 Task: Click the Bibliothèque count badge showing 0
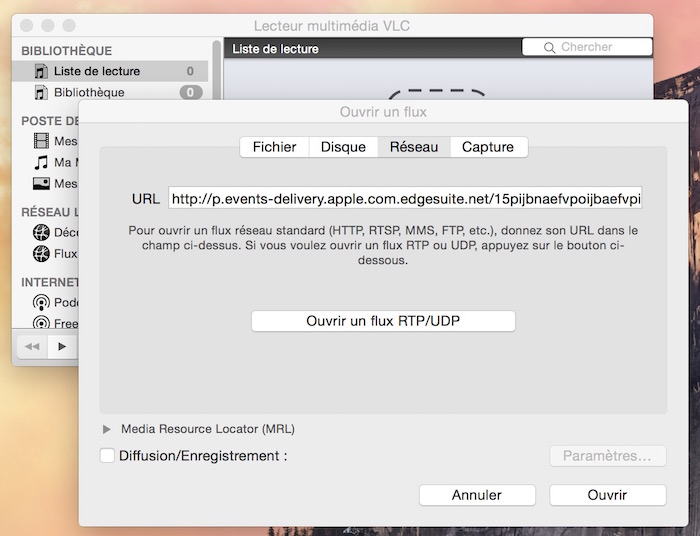[x=191, y=92]
